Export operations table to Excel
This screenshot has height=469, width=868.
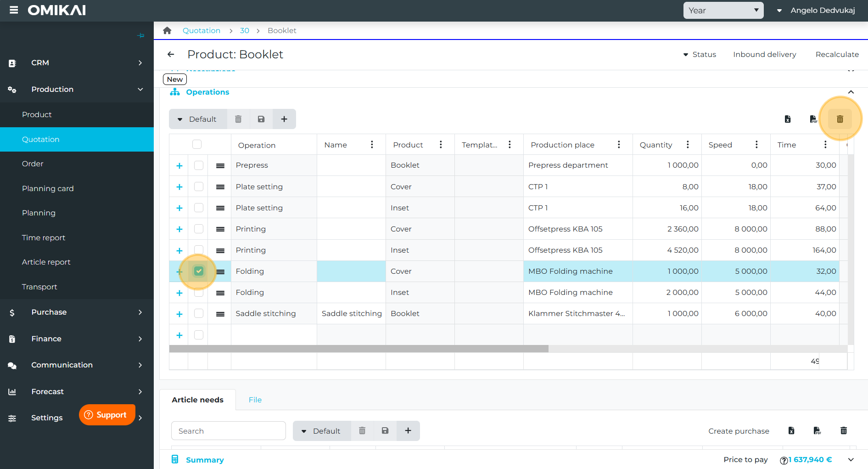788,119
